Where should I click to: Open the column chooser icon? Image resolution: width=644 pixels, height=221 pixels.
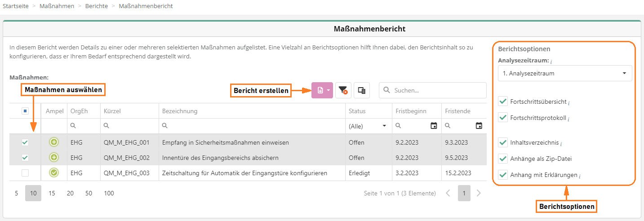(361, 90)
